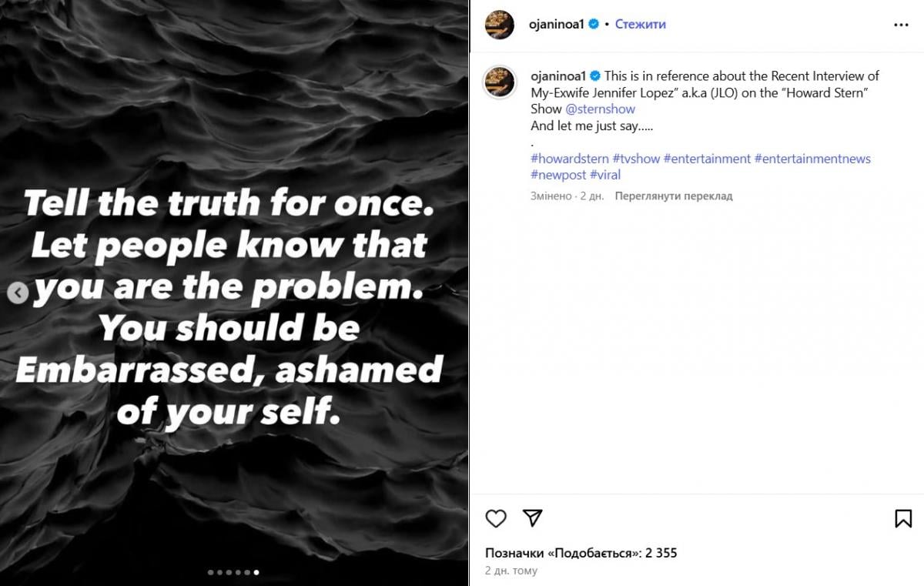This screenshot has width=924, height=586.
Task: Jump to first carousel dot indicator
Action: [x=210, y=572]
